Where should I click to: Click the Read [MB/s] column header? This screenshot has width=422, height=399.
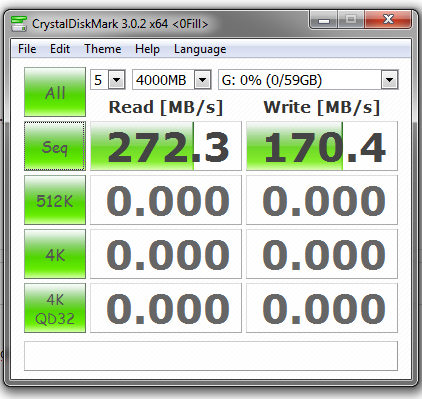pos(166,107)
